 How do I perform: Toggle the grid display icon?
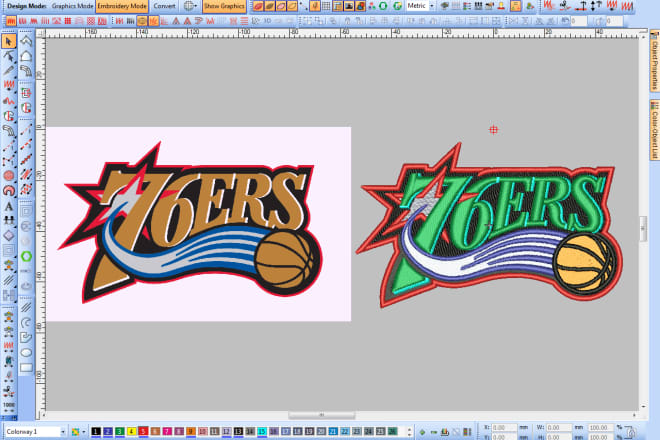326,6
